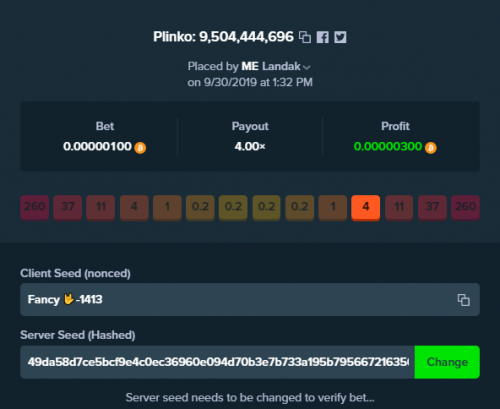Click the Payout value 4.00×
Viewport: 500px width, 409px height.
click(250, 146)
